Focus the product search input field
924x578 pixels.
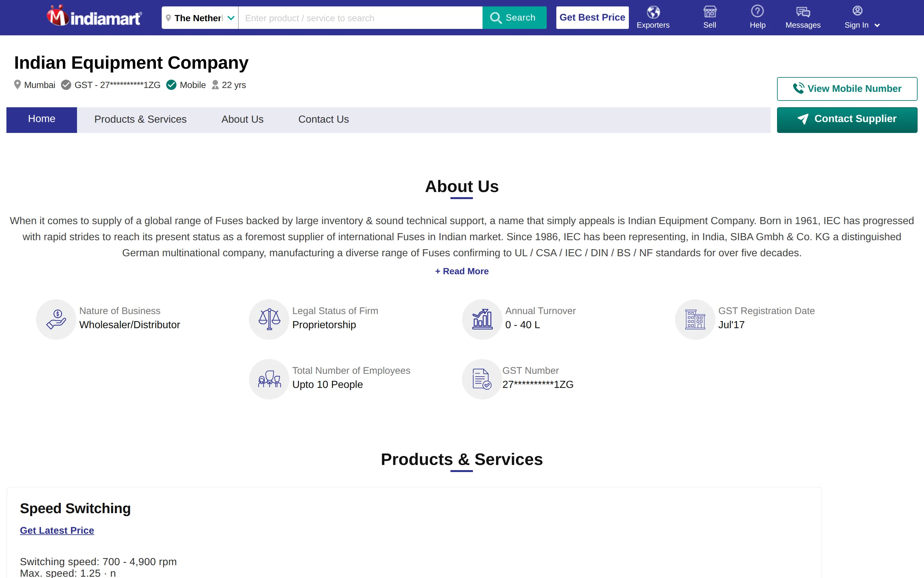point(360,18)
